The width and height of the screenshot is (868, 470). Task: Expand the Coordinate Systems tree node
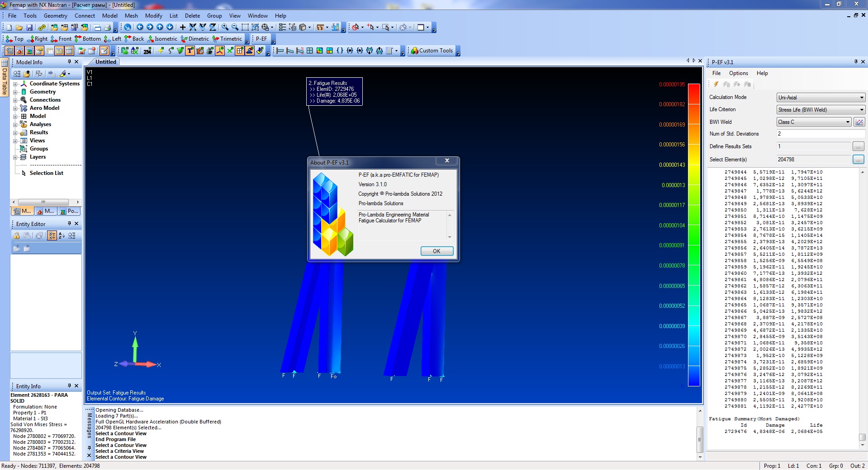click(x=15, y=84)
